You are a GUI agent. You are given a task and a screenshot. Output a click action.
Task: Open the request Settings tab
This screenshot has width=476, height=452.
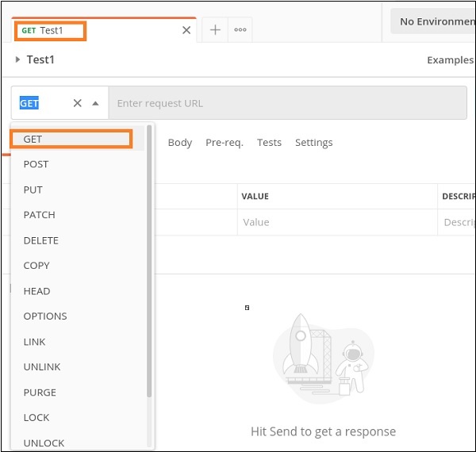[x=313, y=143]
